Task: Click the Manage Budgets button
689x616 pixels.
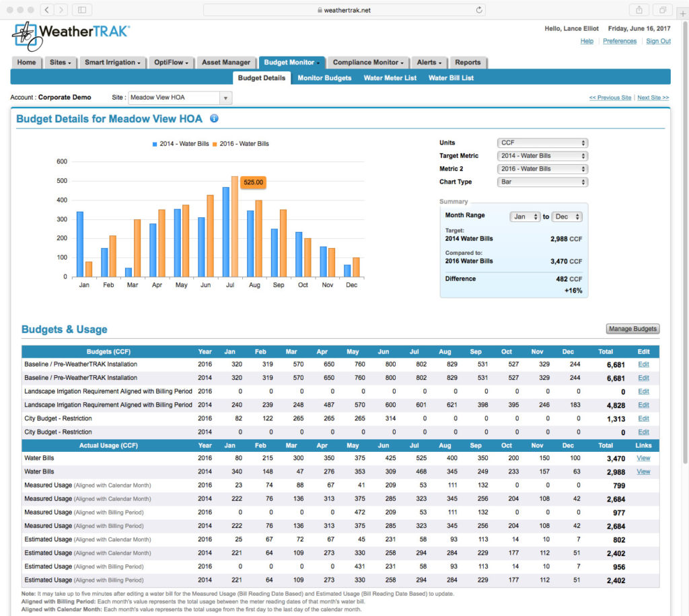Action: click(632, 329)
